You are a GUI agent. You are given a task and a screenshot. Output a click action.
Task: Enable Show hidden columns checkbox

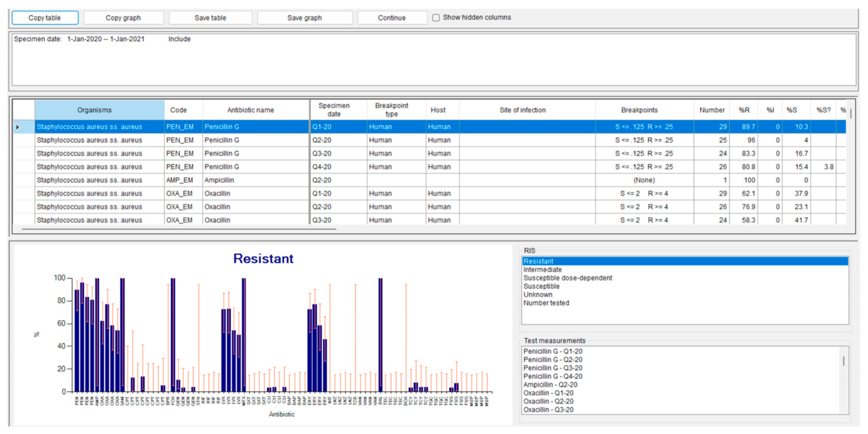(436, 17)
